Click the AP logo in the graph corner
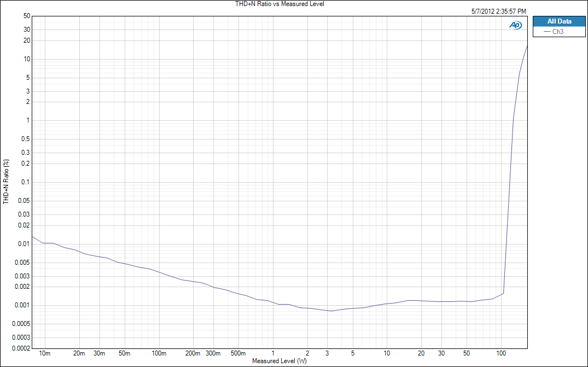This screenshot has width=588, height=367. point(515,25)
